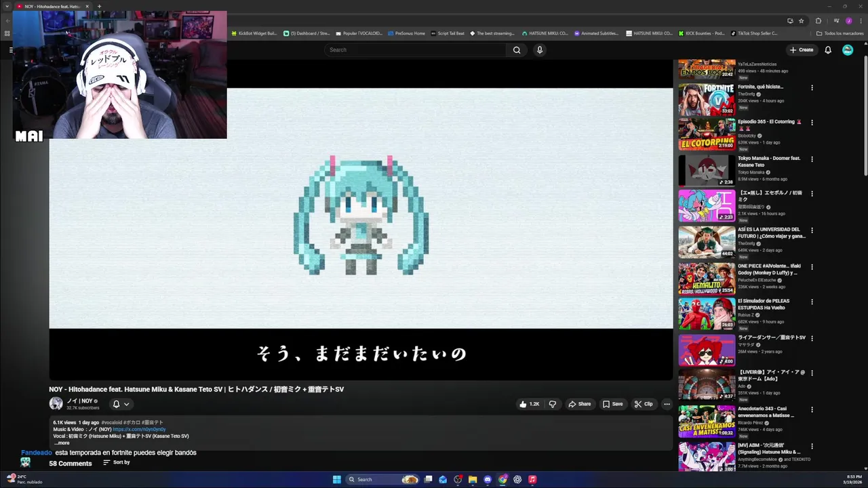Click the 32.7K subscribers text

83,408
